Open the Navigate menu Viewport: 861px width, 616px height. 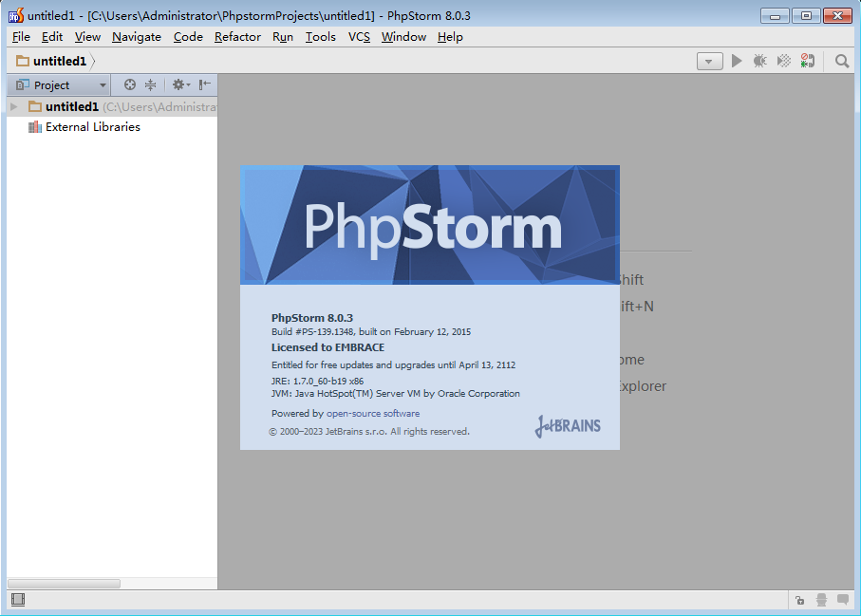pos(137,37)
